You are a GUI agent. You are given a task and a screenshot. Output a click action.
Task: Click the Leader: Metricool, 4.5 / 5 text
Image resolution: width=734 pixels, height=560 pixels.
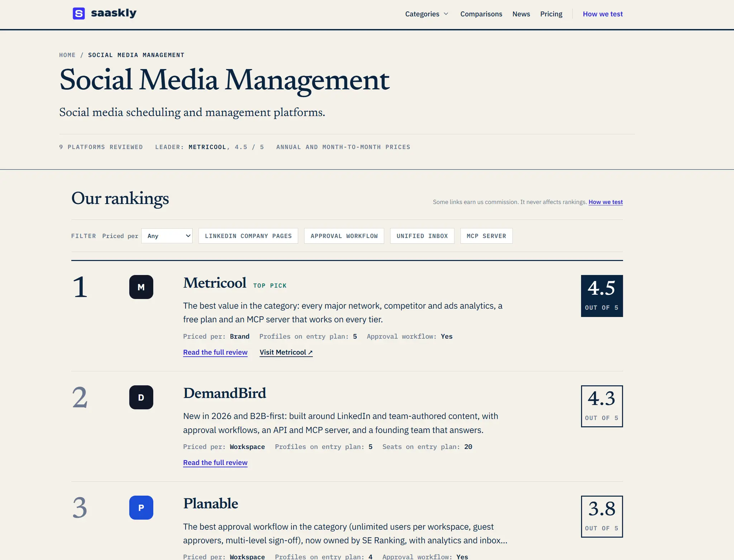point(209,147)
